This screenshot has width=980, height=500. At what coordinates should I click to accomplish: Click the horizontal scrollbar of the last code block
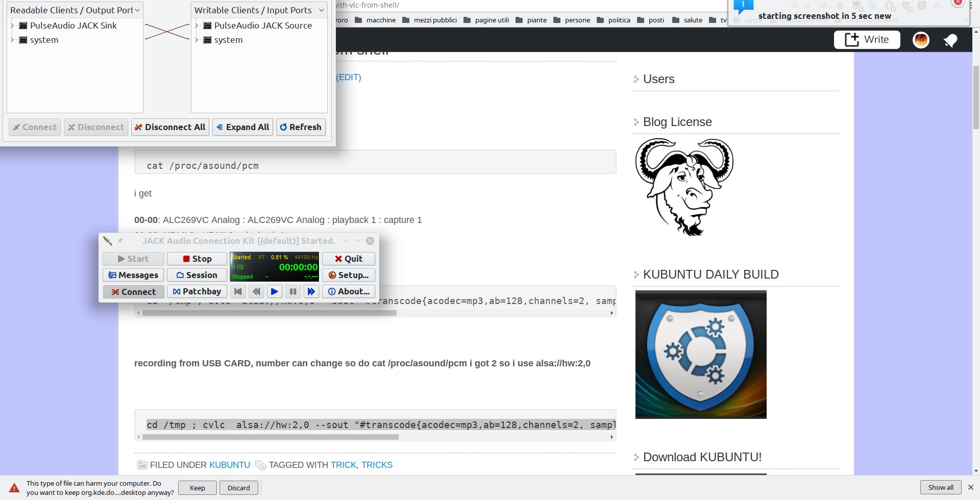pyautogui.click(x=271, y=437)
